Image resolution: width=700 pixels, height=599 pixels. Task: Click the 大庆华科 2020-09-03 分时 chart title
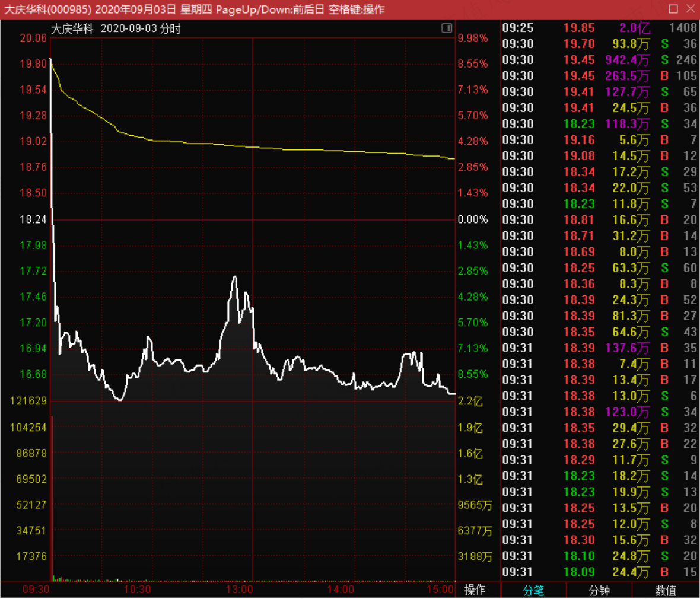(x=116, y=28)
